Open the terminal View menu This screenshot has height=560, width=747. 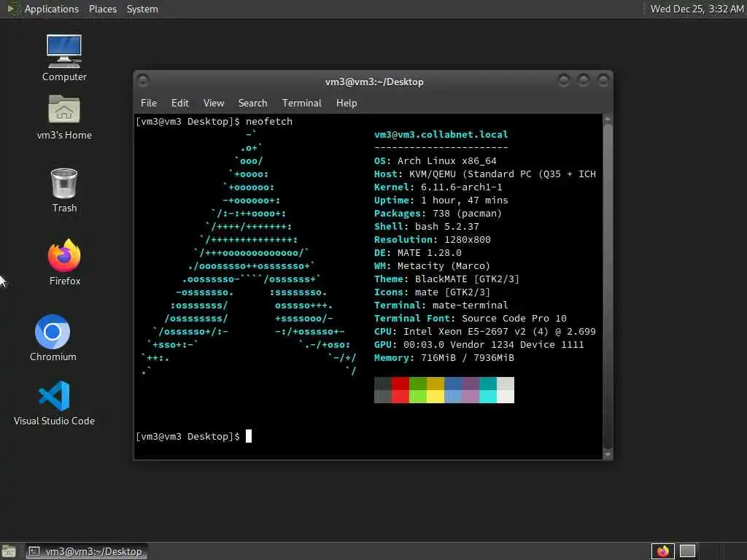tap(214, 103)
